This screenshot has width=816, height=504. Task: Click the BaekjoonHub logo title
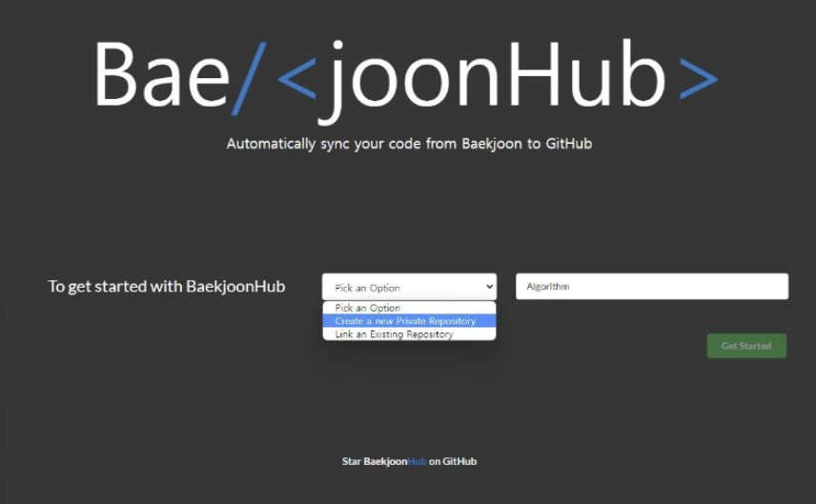[x=406, y=81]
